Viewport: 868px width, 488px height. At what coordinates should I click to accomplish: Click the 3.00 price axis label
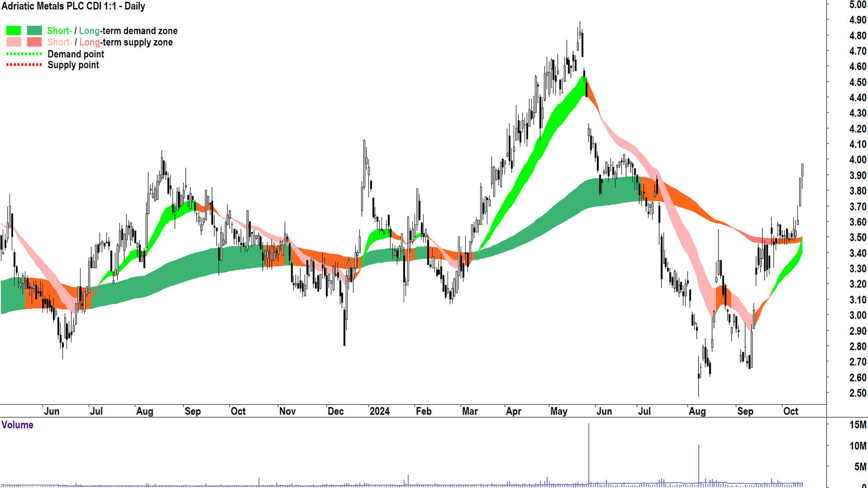click(x=858, y=315)
